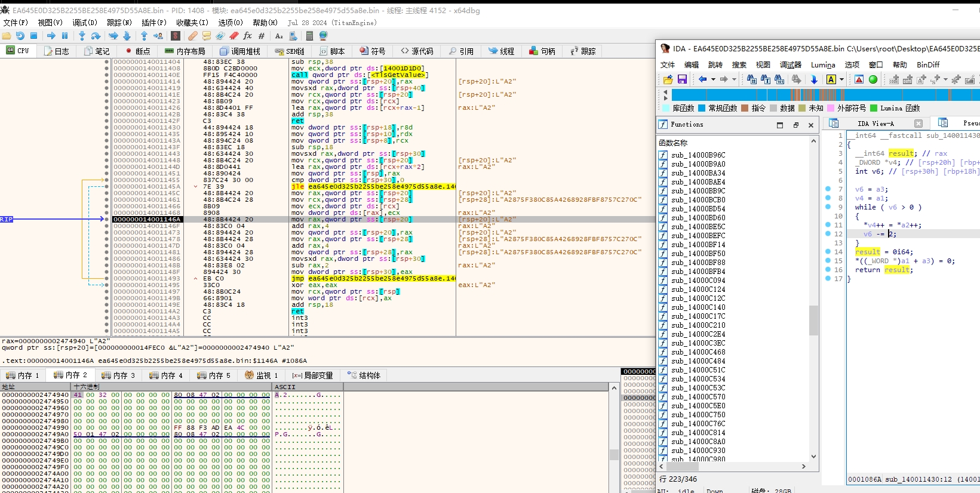Toggle breakpoint dot on IDA pseudocode line 11

coord(828,225)
